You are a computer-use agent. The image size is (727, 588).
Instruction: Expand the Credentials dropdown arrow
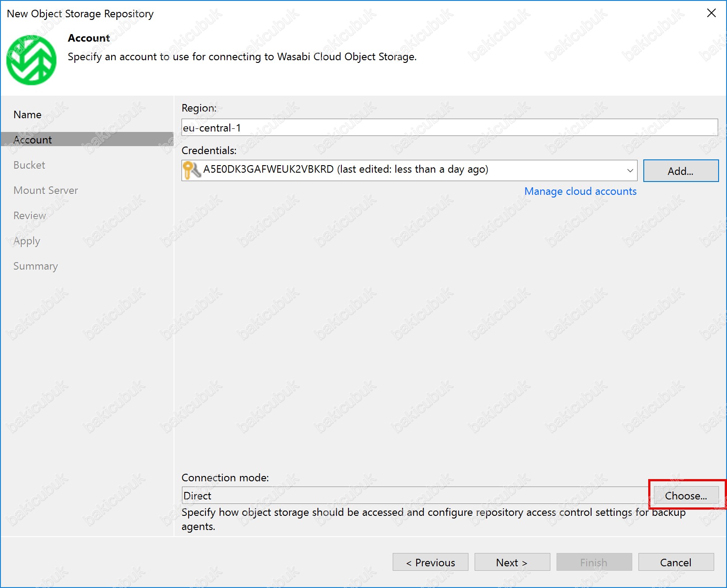point(630,170)
